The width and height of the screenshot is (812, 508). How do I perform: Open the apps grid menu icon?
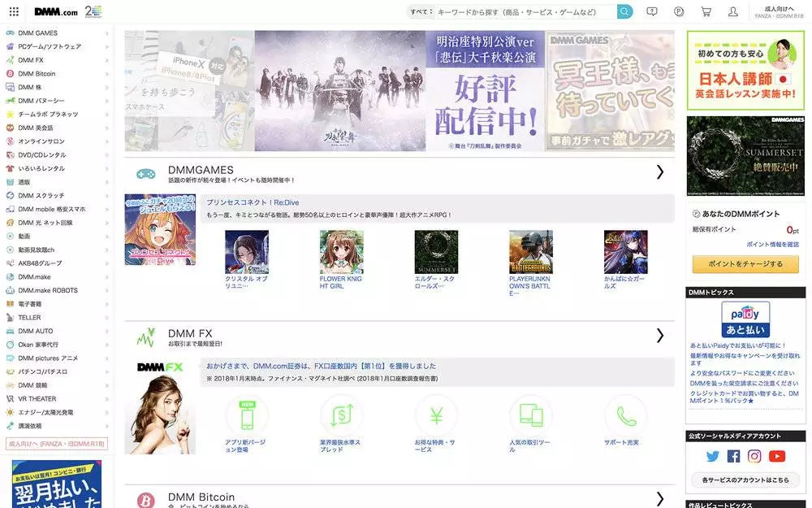click(14, 11)
